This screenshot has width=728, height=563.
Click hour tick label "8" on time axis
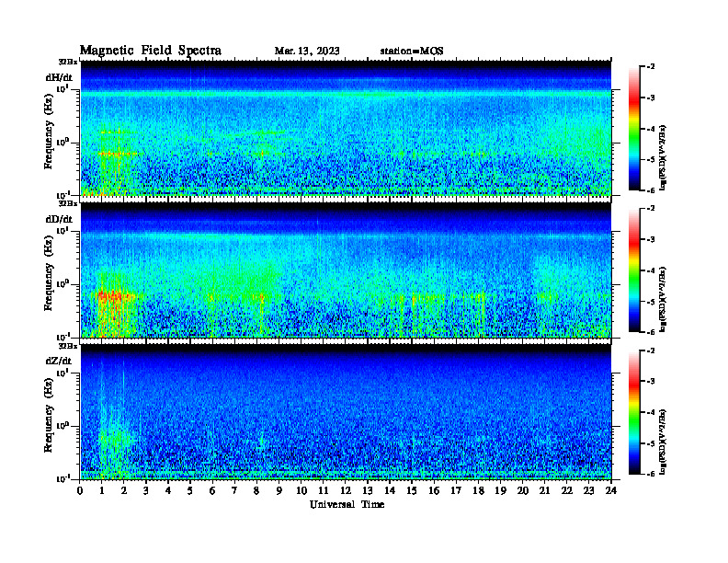coord(256,490)
